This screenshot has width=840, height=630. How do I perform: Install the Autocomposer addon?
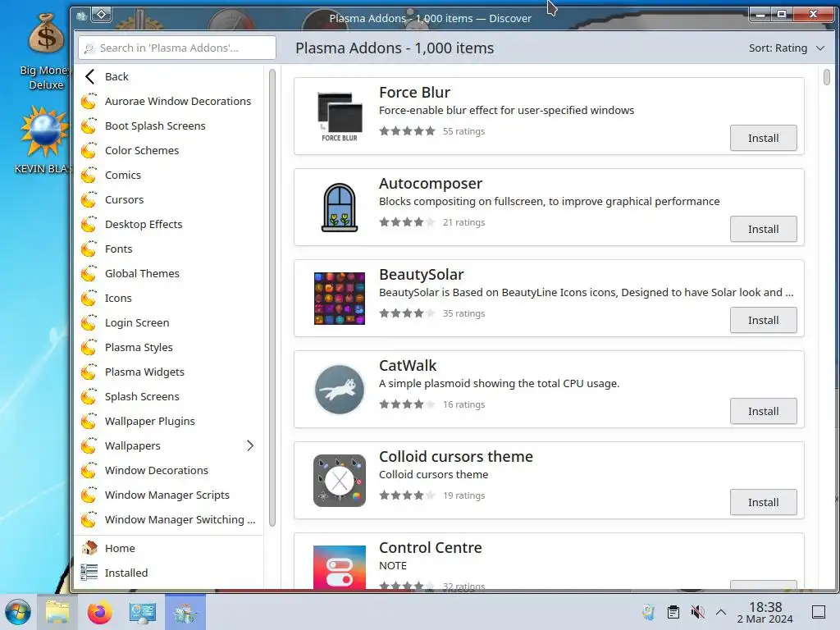coord(763,230)
